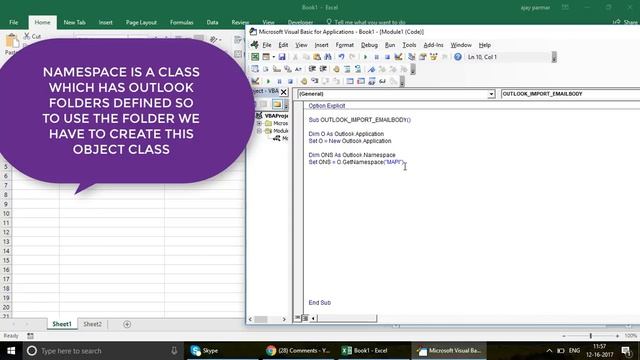Open the Insert UserForm dropdown arrow
This screenshot has width=640, height=360.
273,57
